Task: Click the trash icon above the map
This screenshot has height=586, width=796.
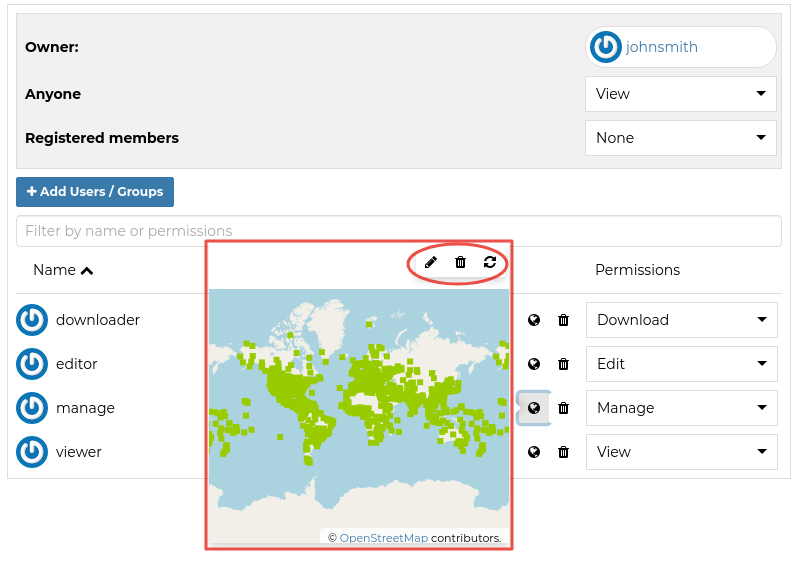Action: click(x=460, y=262)
